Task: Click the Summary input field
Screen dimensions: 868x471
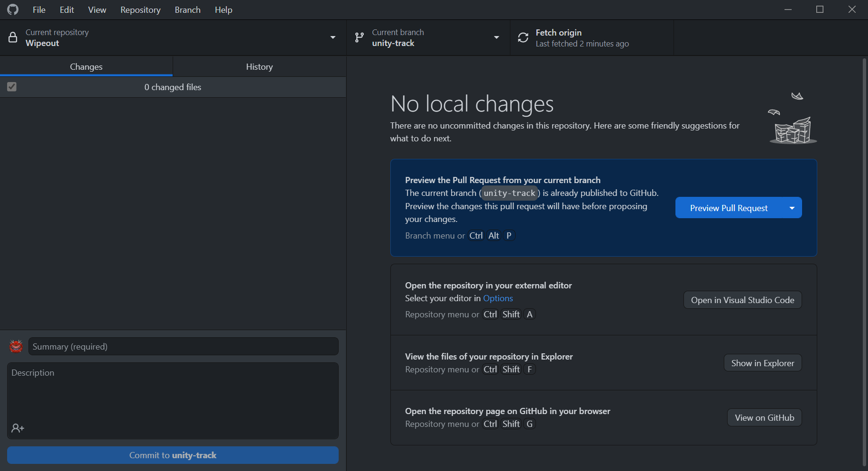Action: (183, 346)
